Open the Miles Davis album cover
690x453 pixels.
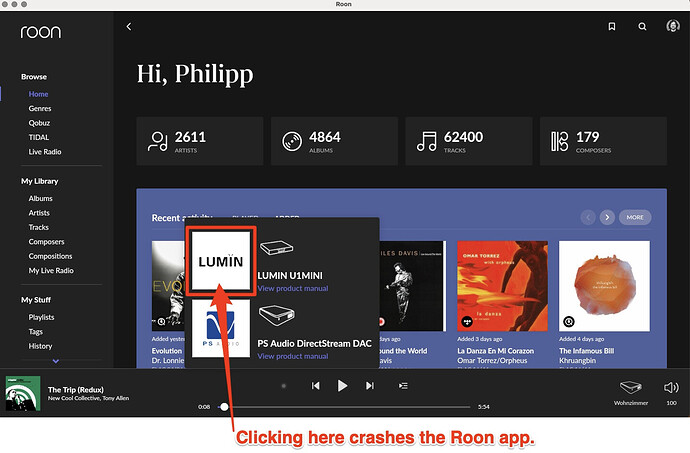pyautogui.click(x=413, y=286)
